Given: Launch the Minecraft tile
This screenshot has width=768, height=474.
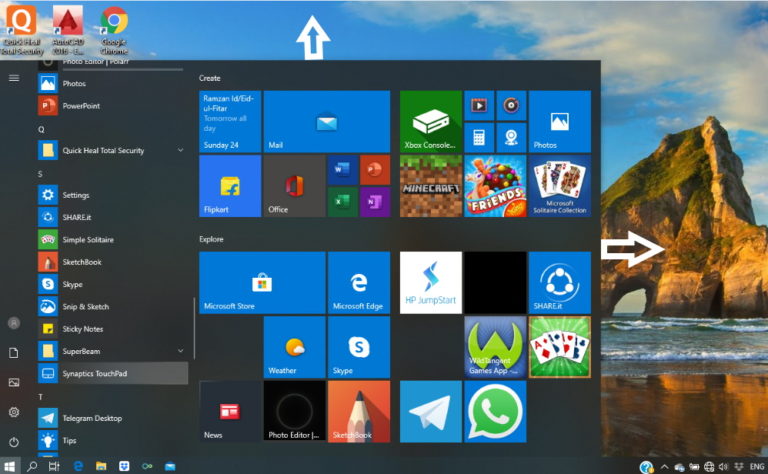Looking at the screenshot, I should (x=431, y=186).
